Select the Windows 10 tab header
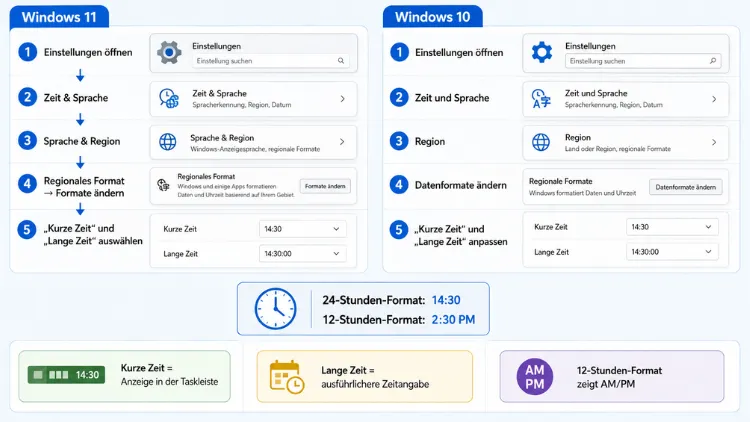The width and height of the screenshot is (750, 422). coord(432,17)
